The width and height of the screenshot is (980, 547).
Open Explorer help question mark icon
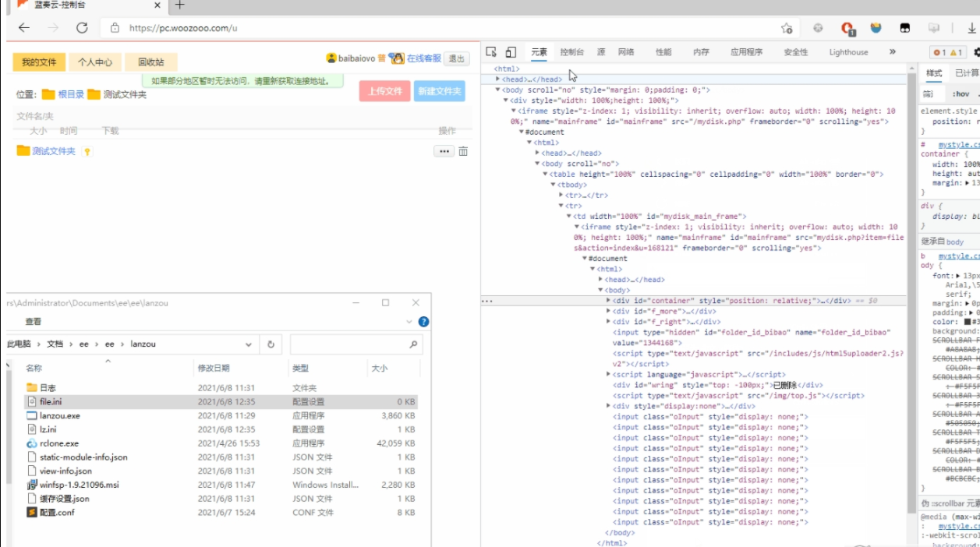[423, 321]
